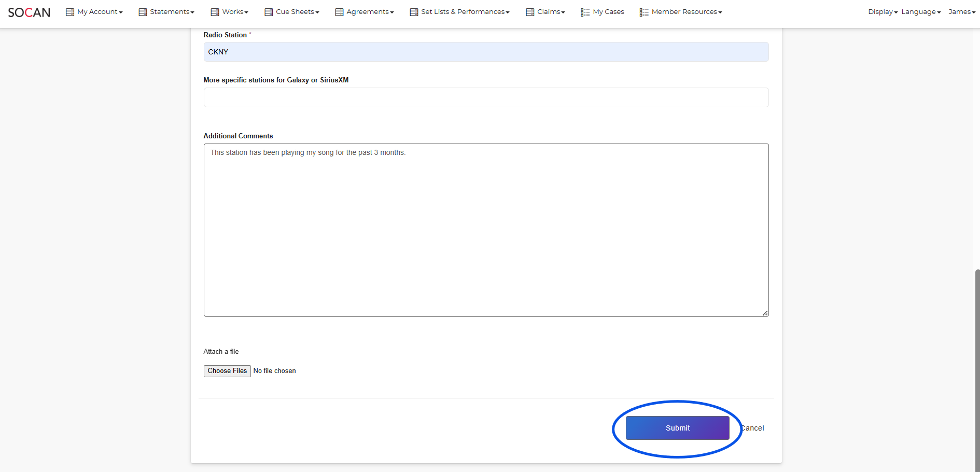The width and height of the screenshot is (980, 472).
Task: Click the Member Resources checklist icon
Action: 644,12
